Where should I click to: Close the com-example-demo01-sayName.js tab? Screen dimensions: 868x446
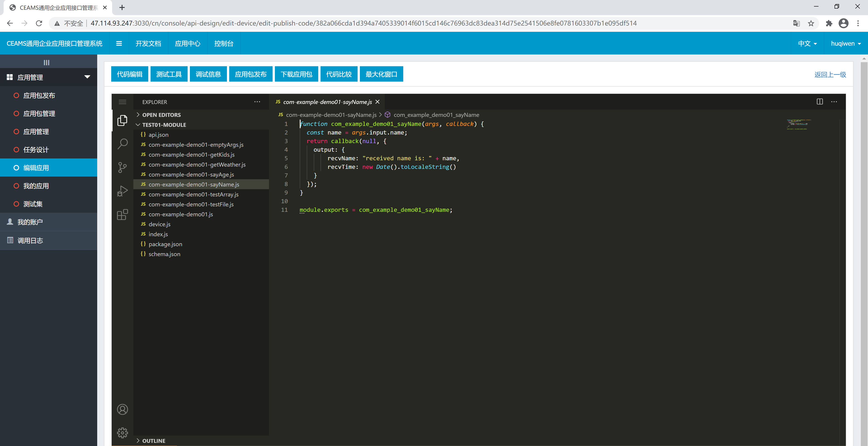pyautogui.click(x=378, y=102)
